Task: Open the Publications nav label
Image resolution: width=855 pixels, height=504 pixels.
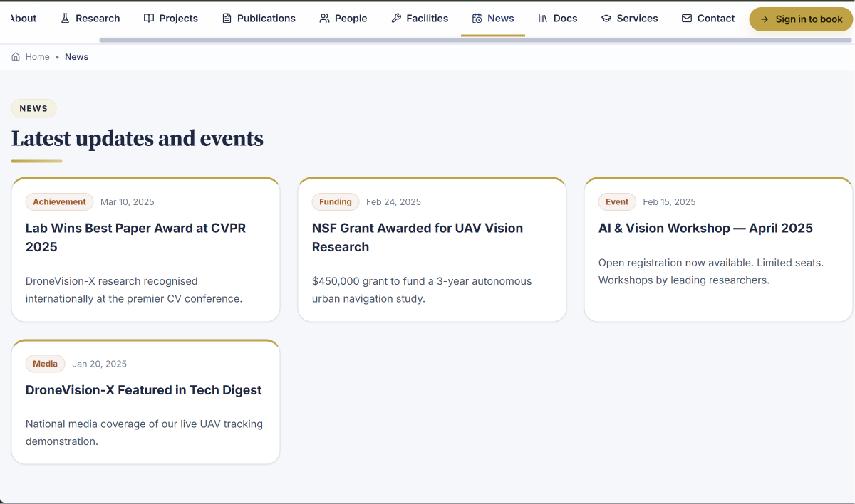Action: coord(266,19)
